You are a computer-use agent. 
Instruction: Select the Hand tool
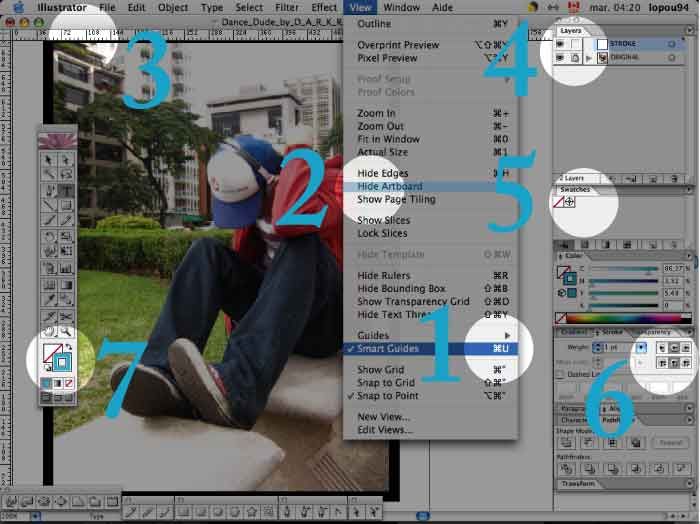click(49, 332)
